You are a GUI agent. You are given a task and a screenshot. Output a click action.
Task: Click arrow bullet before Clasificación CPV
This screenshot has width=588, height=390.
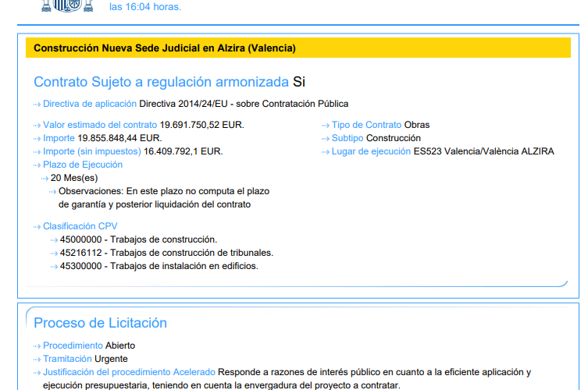(37, 227)
